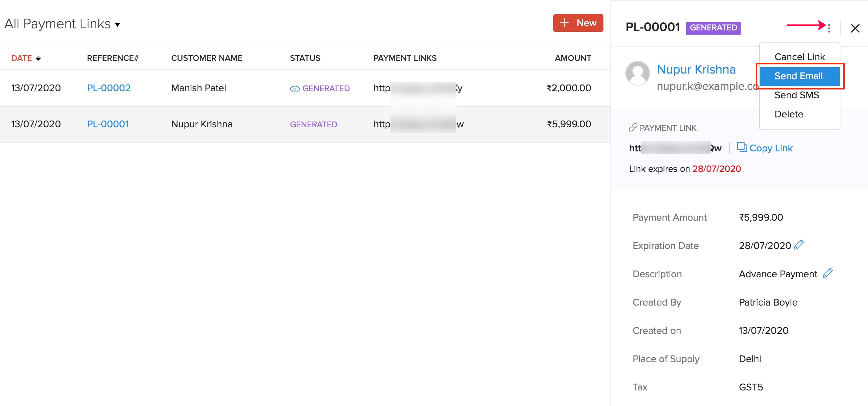This screenshot has width=868, height=406.
Task: Click the three-dot more options icon
Action: pos(829,28)
